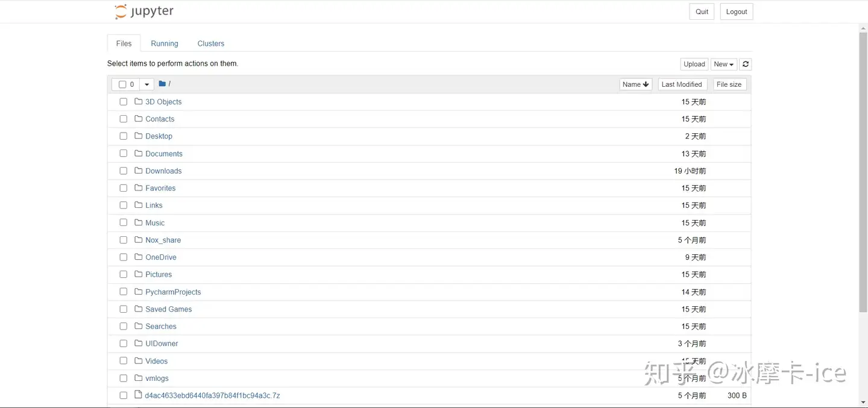
Task: Toggle the select-all items checkbox
Action: click(122, 84)
